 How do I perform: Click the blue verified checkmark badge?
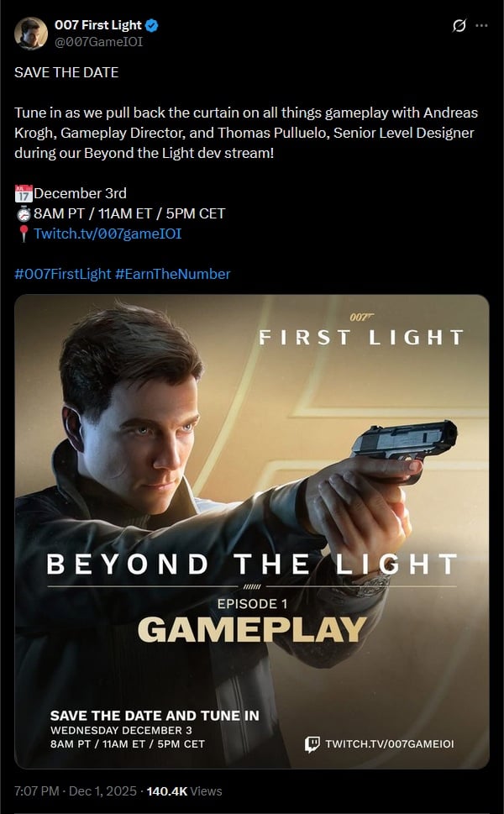tap(151, 25)
